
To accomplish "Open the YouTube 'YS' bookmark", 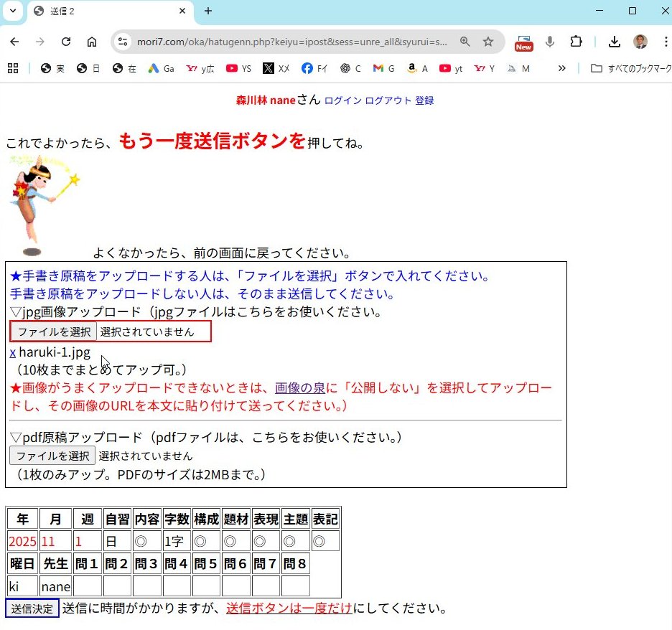I will 238,69.
